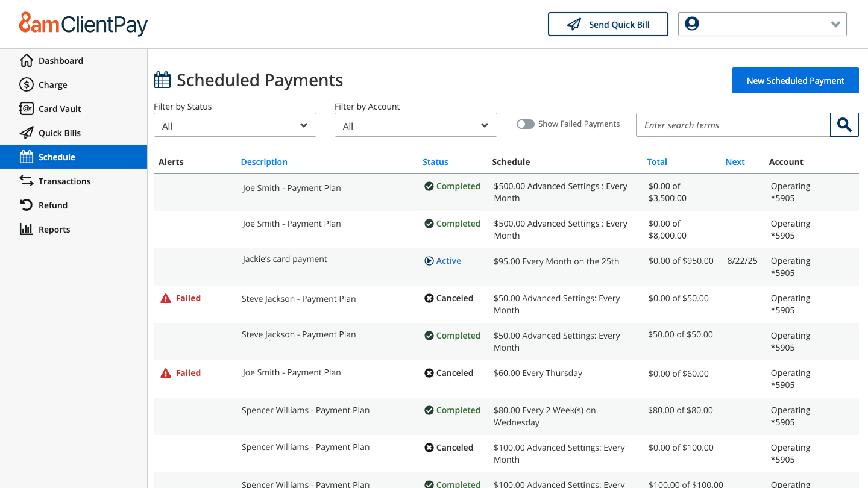The width and height of the screenshot is (868, 488).
Task: Open the Filter by Status dropdown
Action: pos(235,125)
